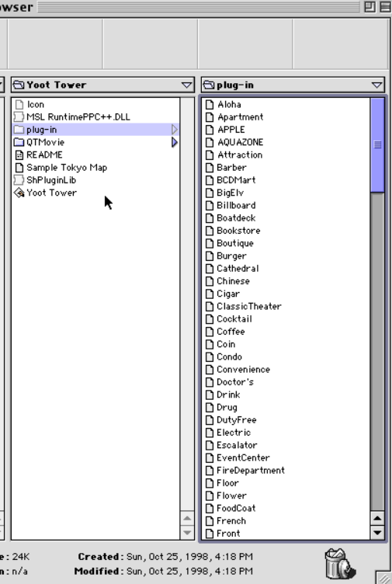The width and height of the screenshot is (392, 584).
Task: Click the Attraction file icon
Action: point(210,155)
